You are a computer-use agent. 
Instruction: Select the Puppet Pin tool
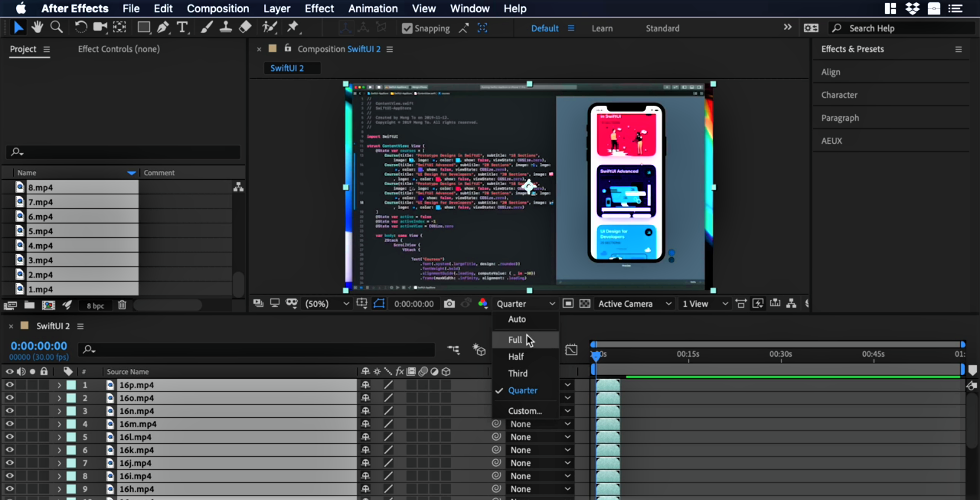click(293, 27)
